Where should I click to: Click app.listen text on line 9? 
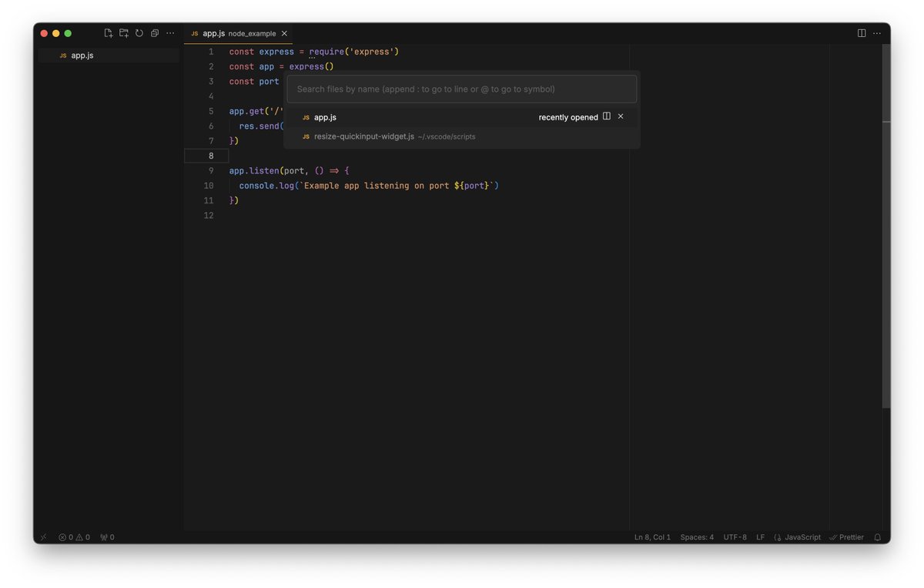pos(254,171)
